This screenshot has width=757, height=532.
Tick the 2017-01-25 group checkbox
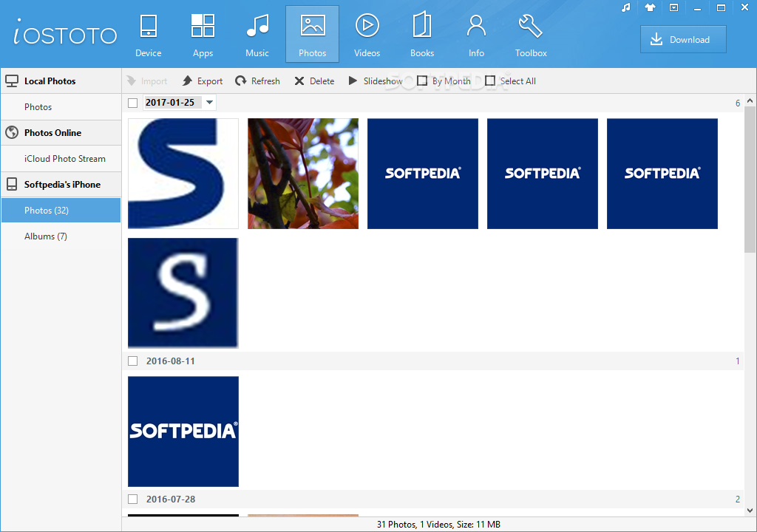click(133, 103)
